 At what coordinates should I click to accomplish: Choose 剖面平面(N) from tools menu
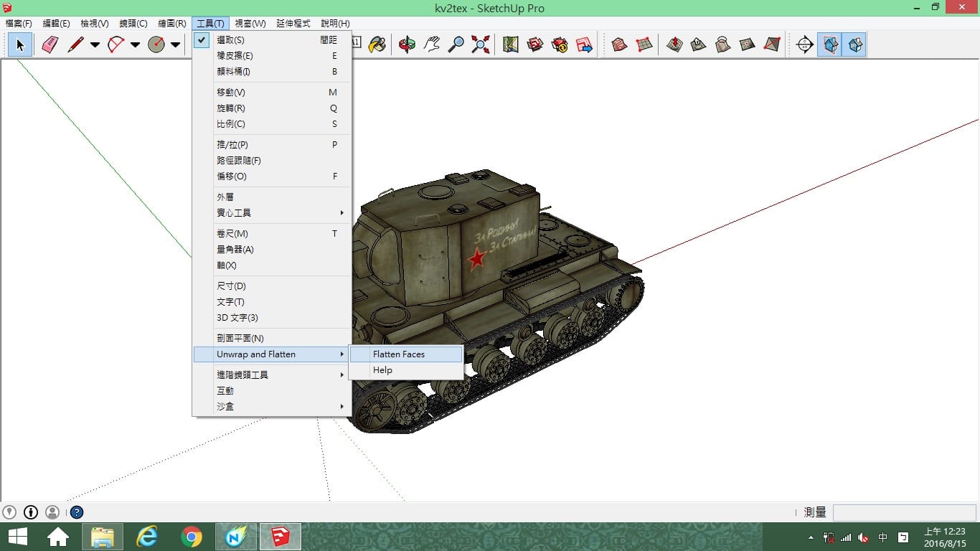coord(272,339)
